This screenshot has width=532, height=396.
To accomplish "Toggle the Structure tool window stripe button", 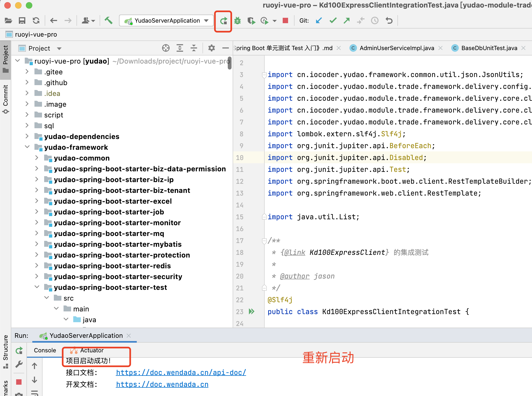I will (x=5, y=352).
